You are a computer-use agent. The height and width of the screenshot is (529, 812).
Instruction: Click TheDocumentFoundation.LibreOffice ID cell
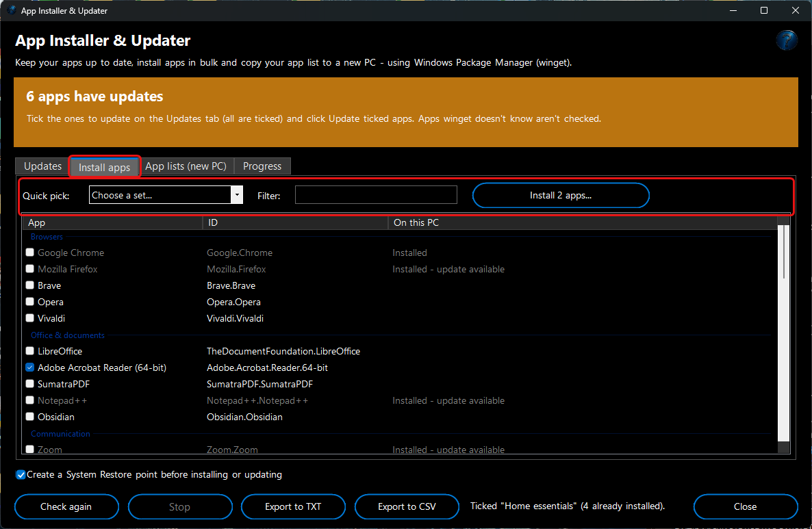[x=283, y=351]
